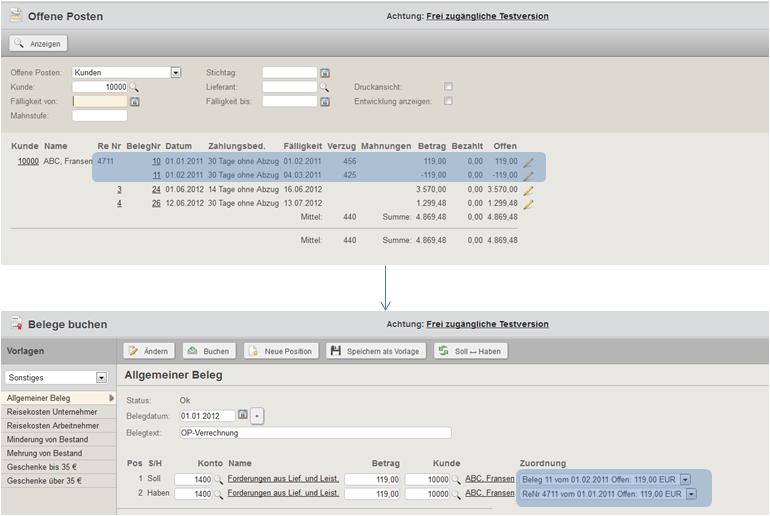
Task: Expand the Offene Posten Kunden dropdown
Action: point(176,72)
